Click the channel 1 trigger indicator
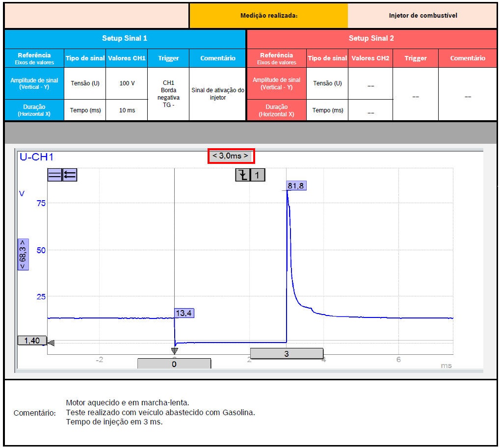This screenshot has width=500, height=448. click(x=258, y=175)
